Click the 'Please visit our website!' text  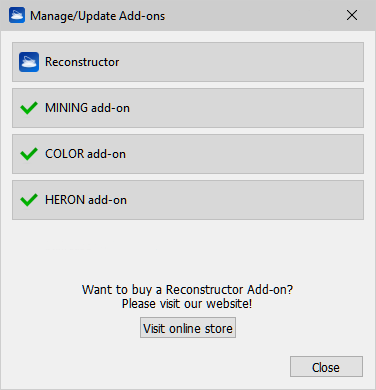pos(187,304)
